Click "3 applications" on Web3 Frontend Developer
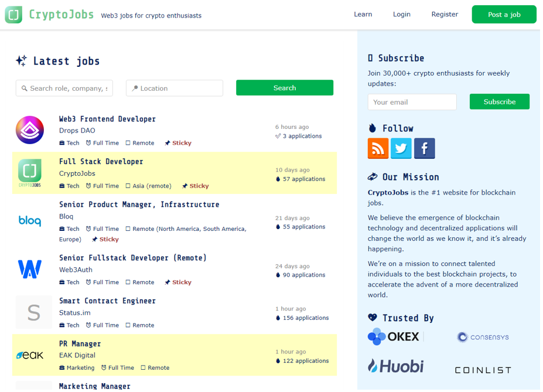The image size is (543, 392). coord(299,136)
